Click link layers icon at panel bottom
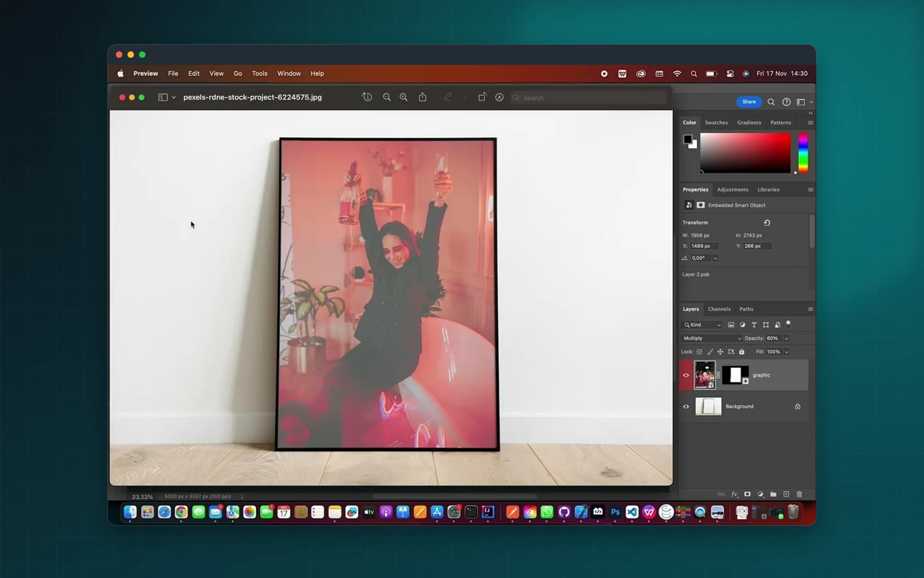This screenshot has height=578, width=924. (721, 494)
